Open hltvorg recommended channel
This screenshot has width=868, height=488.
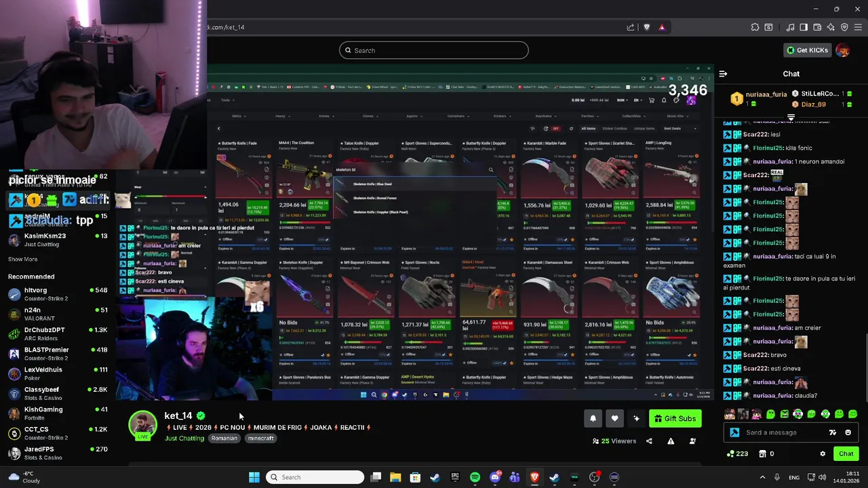58,294
